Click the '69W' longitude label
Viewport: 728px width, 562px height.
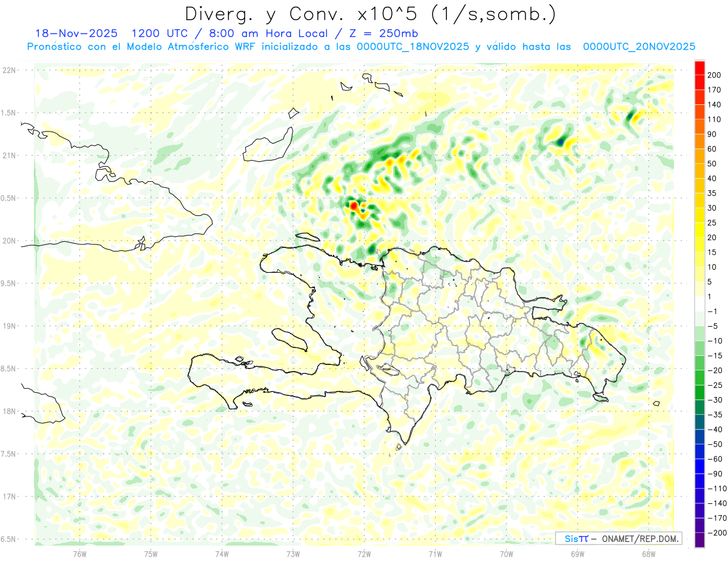point(578,554)
